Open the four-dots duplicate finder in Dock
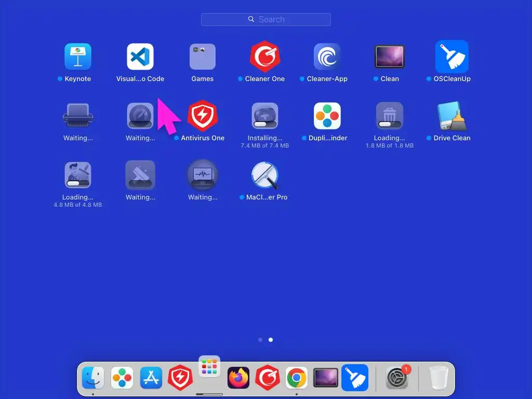This screenshot has width=532, height=399. pyautogui.click(x=122, y=378)
